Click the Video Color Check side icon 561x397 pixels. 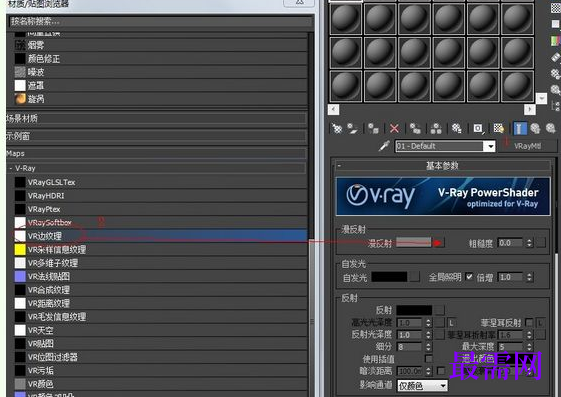click(x=555, y=40)
